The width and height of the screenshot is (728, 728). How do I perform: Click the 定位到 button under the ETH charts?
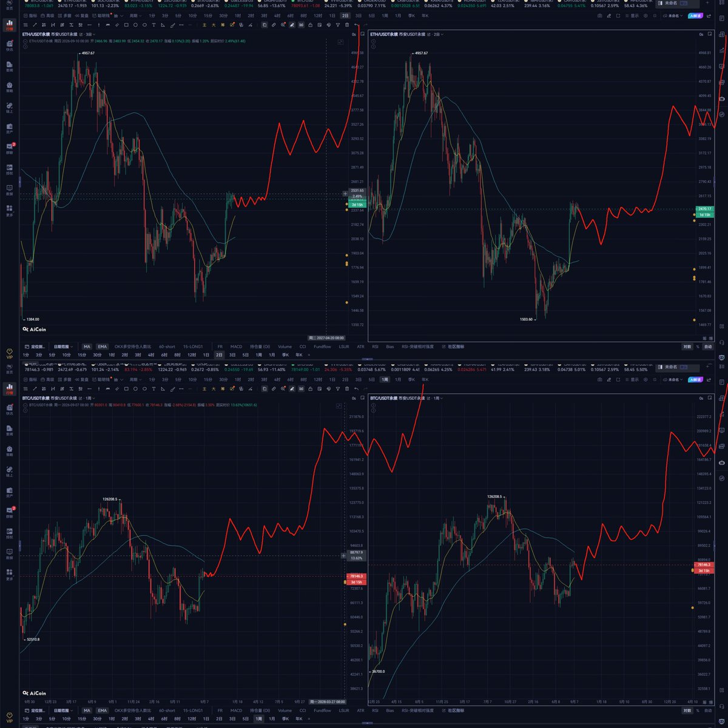coord(36,346)
